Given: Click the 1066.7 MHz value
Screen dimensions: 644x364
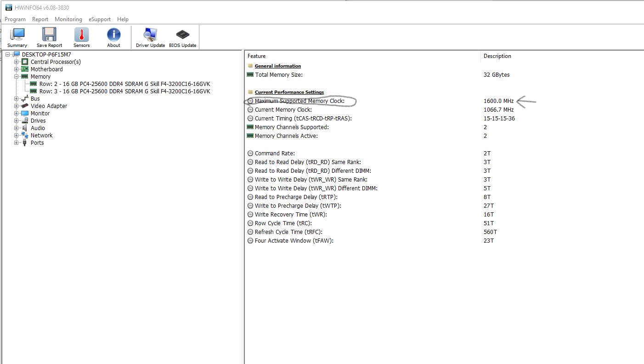Looking at the screenshot, I should (498, 109).
